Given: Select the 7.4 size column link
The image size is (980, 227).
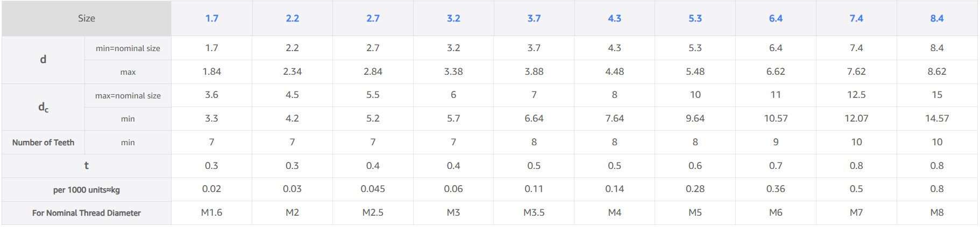Looking at the screenshot, I should coord(856,18).
